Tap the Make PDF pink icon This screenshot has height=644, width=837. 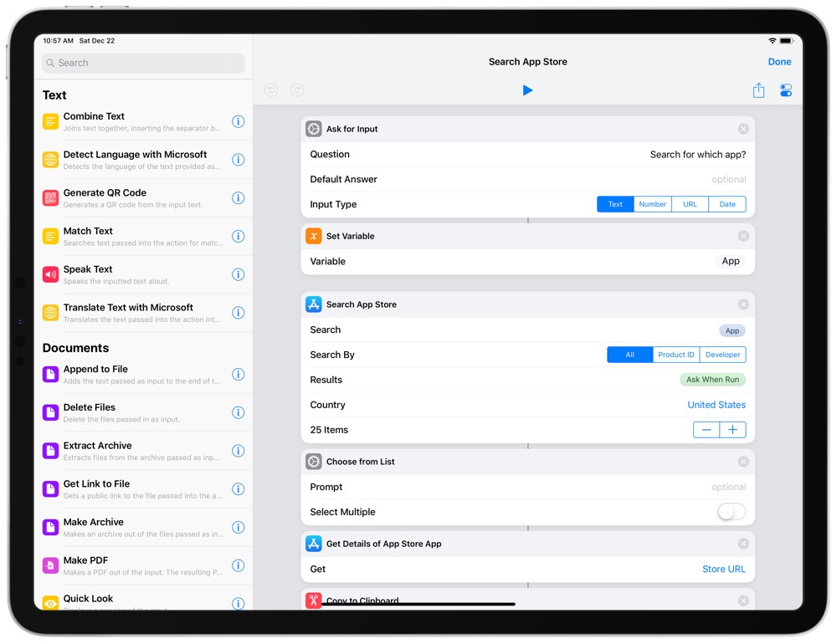click(51, 565)
